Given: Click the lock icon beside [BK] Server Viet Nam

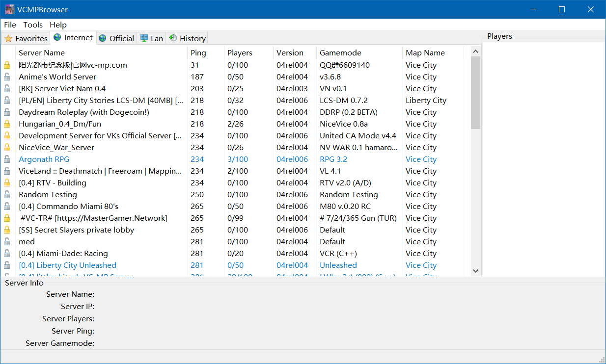Looking at the screenshot, I should coord(7,88).
